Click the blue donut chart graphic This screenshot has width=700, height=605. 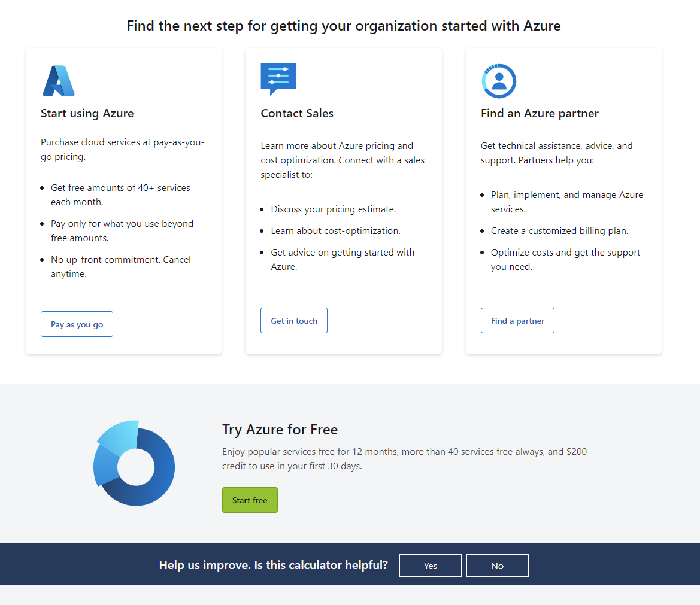[x=134, y=464]
